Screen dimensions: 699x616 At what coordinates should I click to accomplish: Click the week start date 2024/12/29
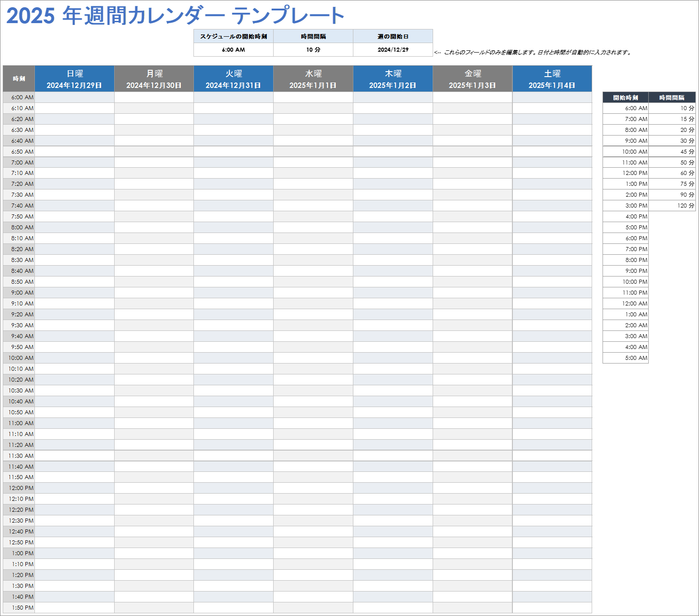click(392, 50)
